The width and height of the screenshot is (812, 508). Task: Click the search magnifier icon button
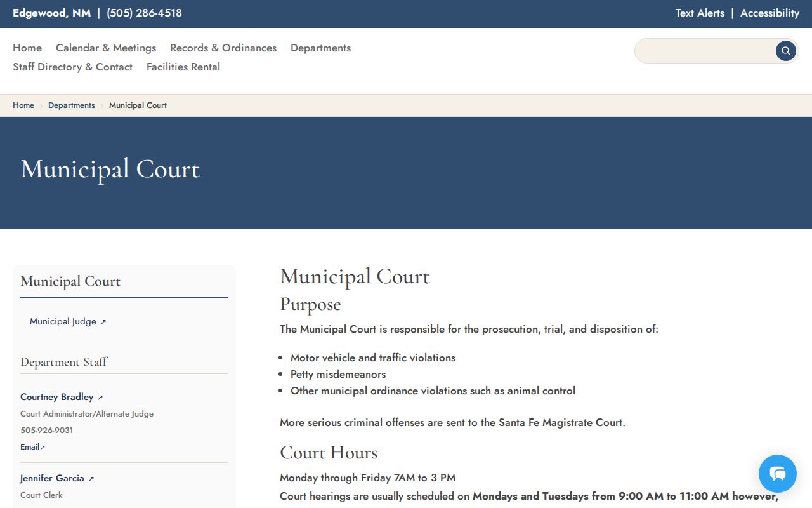point(785,51)
